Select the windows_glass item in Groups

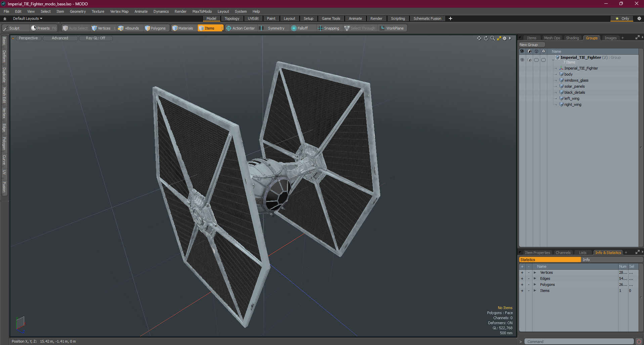click(x=576, y=80)
